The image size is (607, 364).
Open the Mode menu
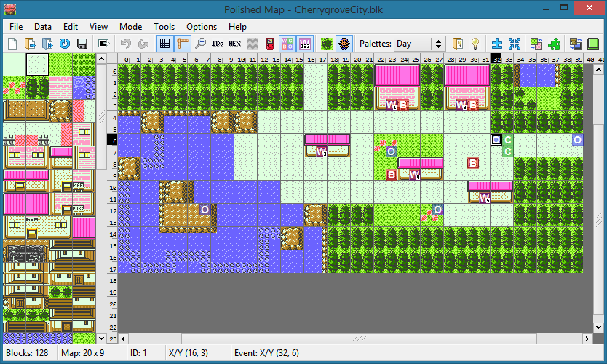pyautogui.click(x=130, y=27)
